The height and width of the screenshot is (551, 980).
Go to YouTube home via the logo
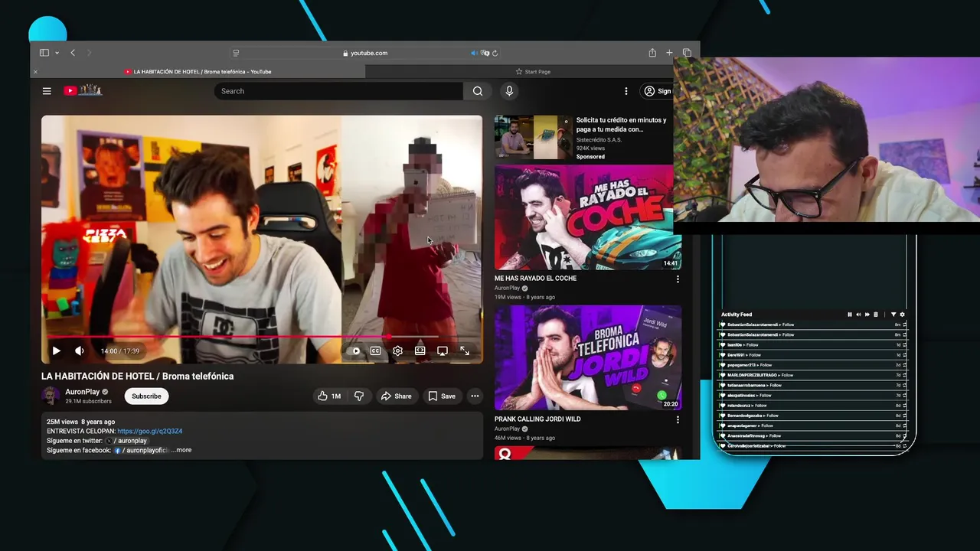(83, 90)
